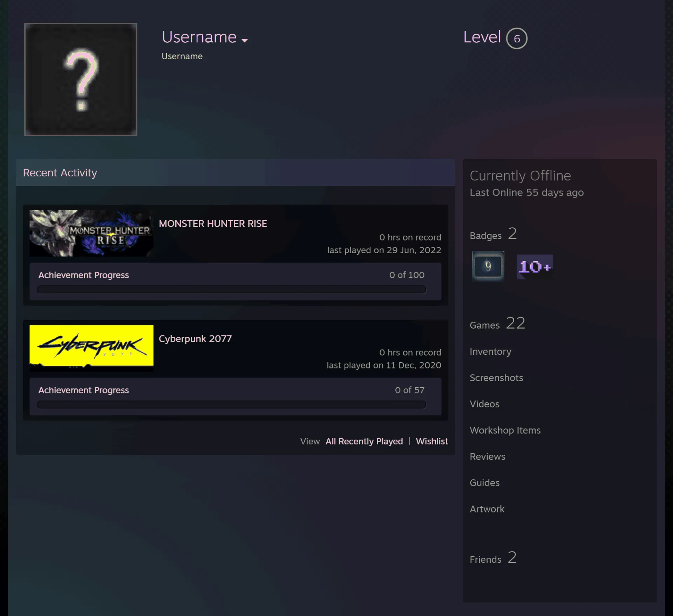Click the Cyberpunk 2077 title link
This screenshot has width=673, height=616.
195,339
